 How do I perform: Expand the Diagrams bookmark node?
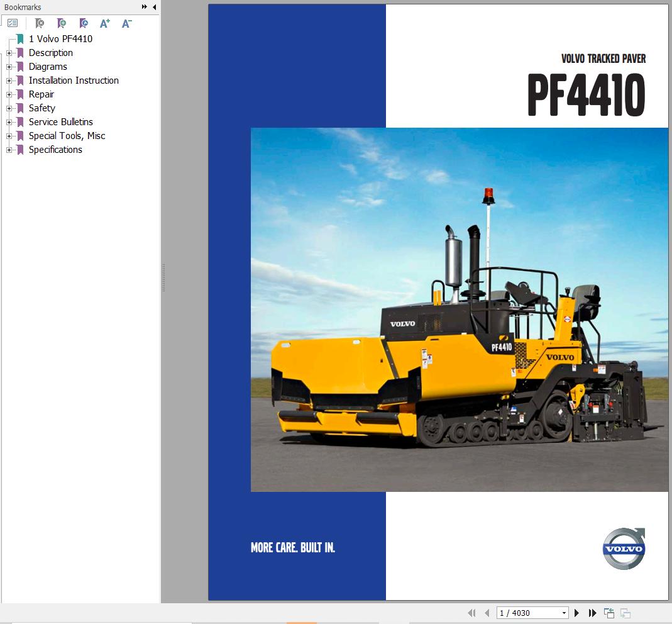pos(9,67)
